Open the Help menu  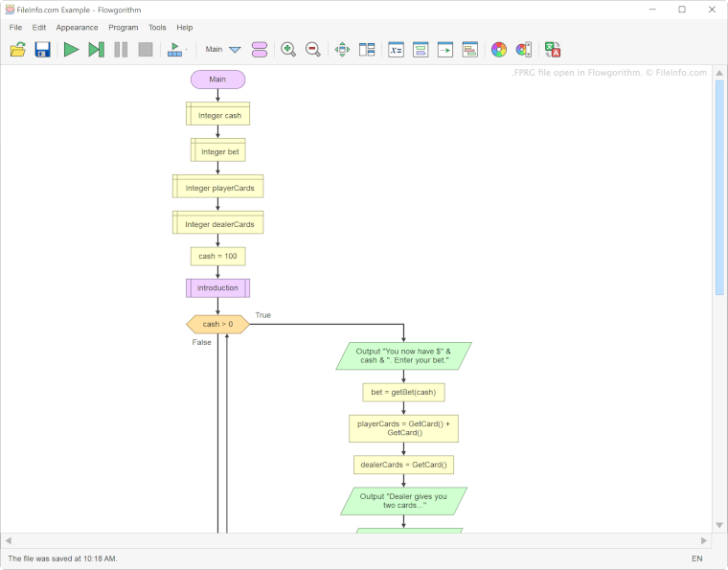click(x=184, y=28)
